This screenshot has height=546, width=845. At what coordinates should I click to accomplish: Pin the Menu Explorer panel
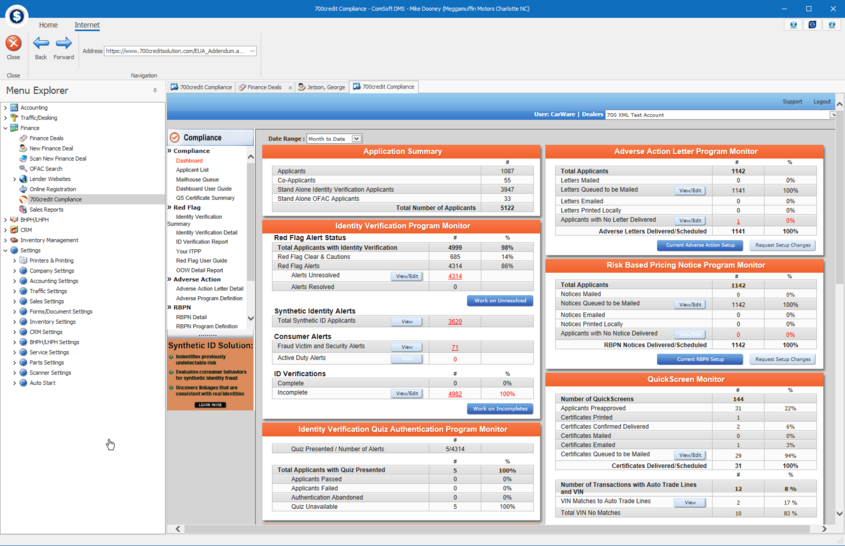[155, 91]
